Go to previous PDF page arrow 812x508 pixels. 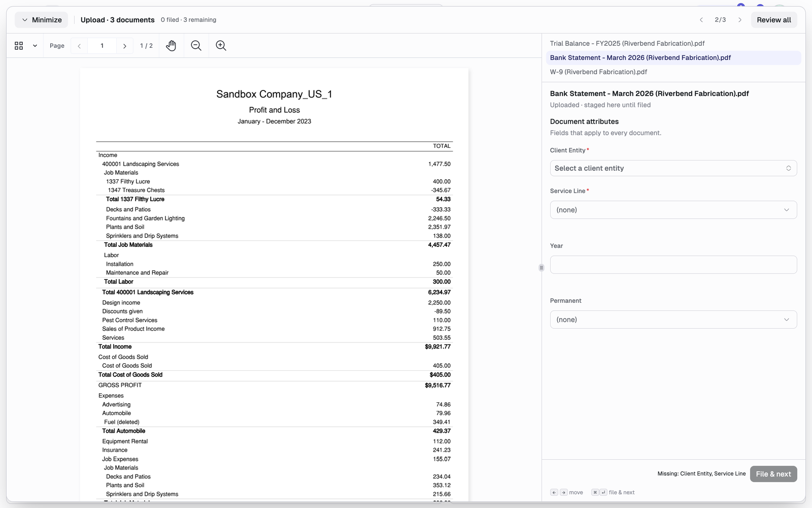click(79, 46)
